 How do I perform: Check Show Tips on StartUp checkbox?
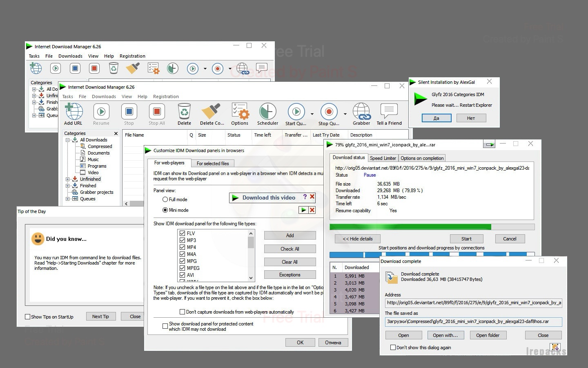(x=27, y=317)
